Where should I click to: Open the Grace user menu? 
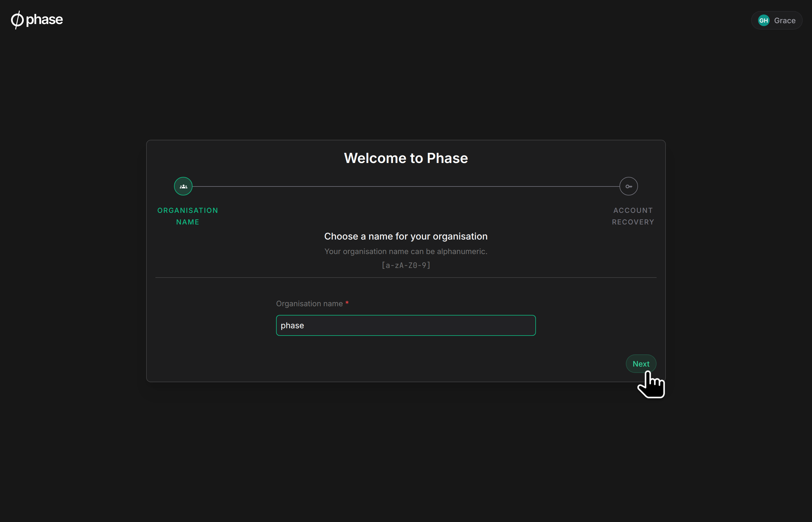(x=776, y=20)
